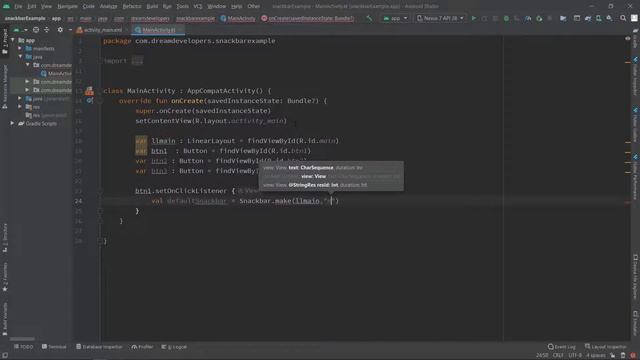This screenshot has height=360, width=640.
Task: Place cursor on the setContentView line
Action: pos(211,121)
